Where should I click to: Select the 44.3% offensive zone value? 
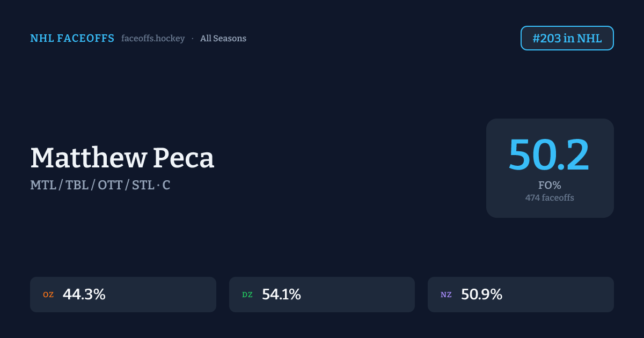(84, 295)
